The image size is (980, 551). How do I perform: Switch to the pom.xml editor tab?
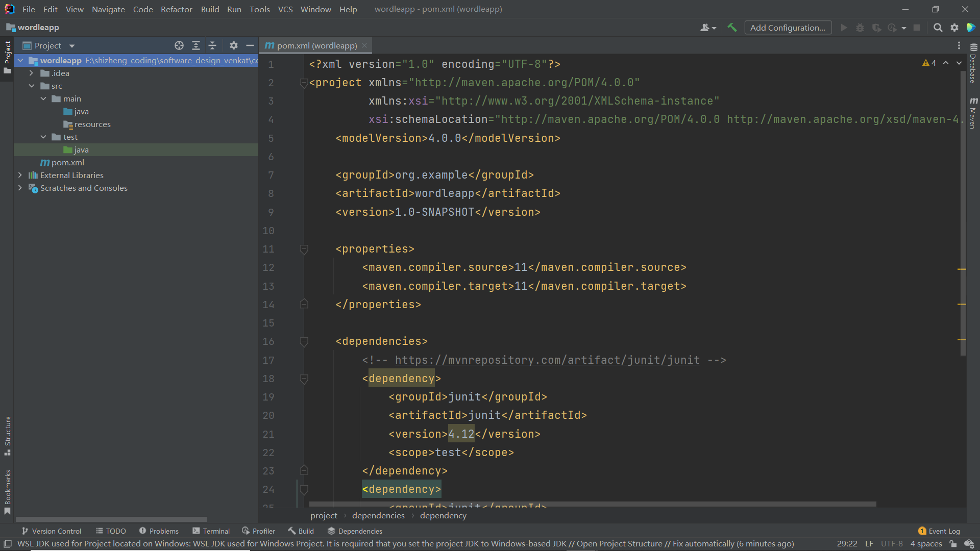(x=312, y=45)
